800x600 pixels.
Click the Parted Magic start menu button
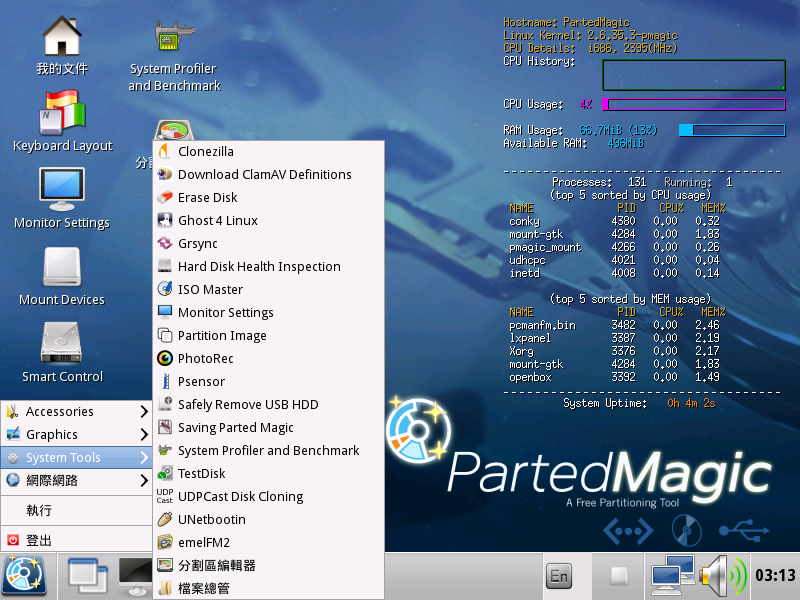24,576
